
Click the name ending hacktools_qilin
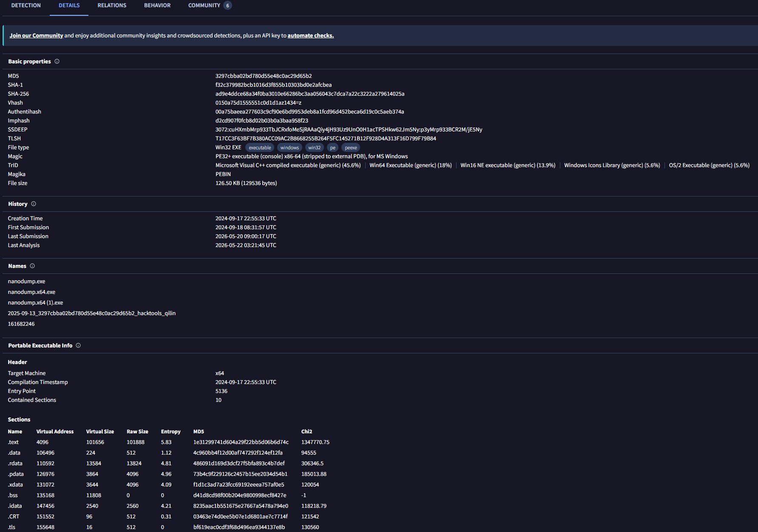coord(92,313)
